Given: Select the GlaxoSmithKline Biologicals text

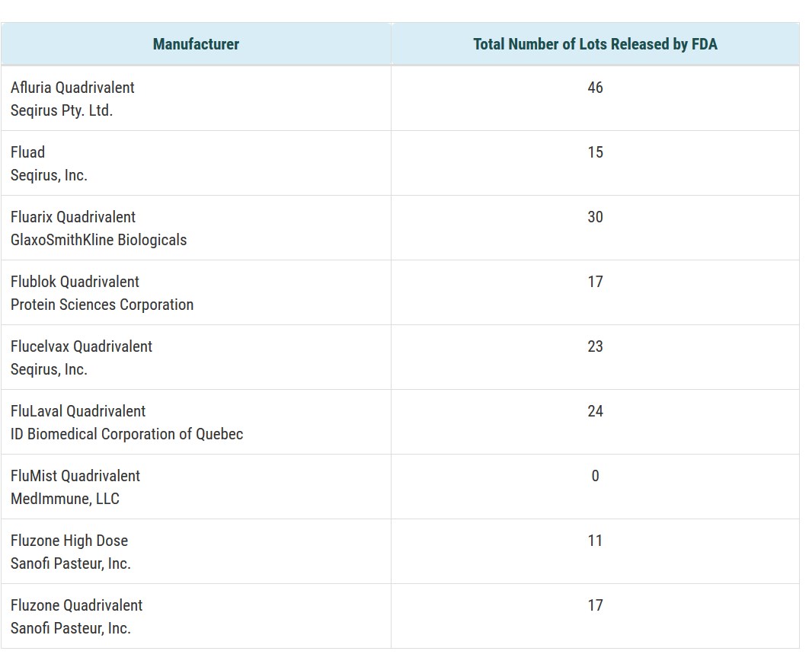Looking at the screenshot, I should coord(98,240).
